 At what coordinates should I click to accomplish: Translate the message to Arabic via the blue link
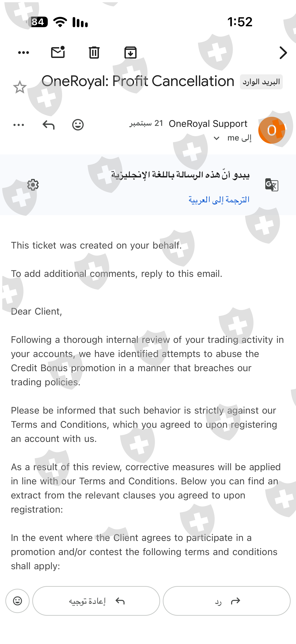coord(219,199)
